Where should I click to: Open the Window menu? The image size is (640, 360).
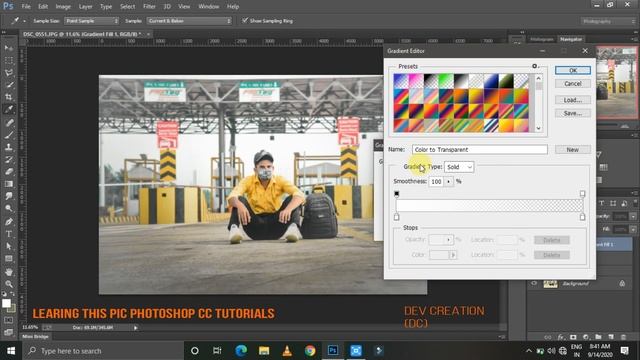(x=209, y=7)
